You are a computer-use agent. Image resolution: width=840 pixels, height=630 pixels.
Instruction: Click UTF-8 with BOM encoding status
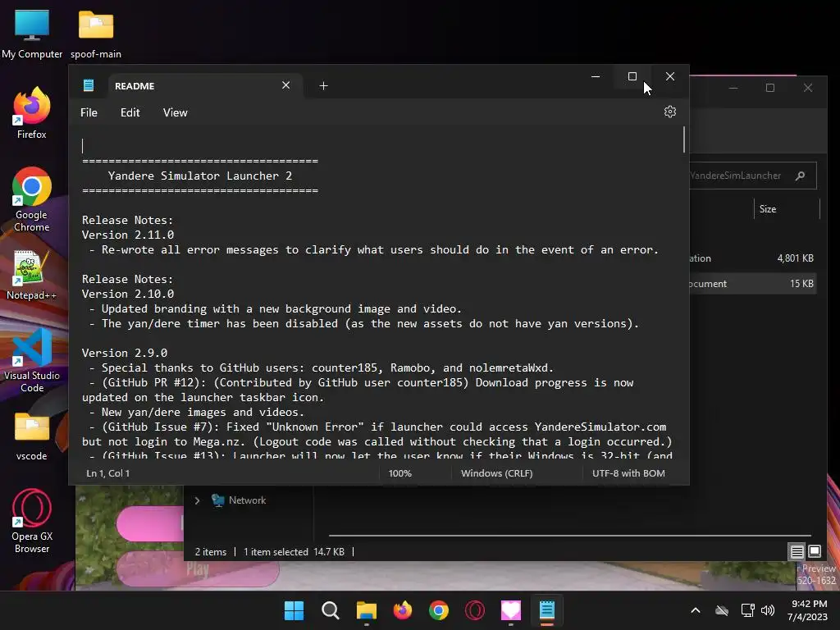[x=628, y=473]
